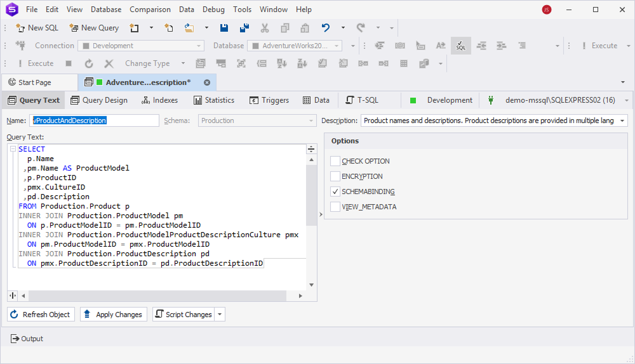The width and height of the screenshot is (635, 364).
Task: Switch to the Data tab
Action: click(x=316, y=100)
